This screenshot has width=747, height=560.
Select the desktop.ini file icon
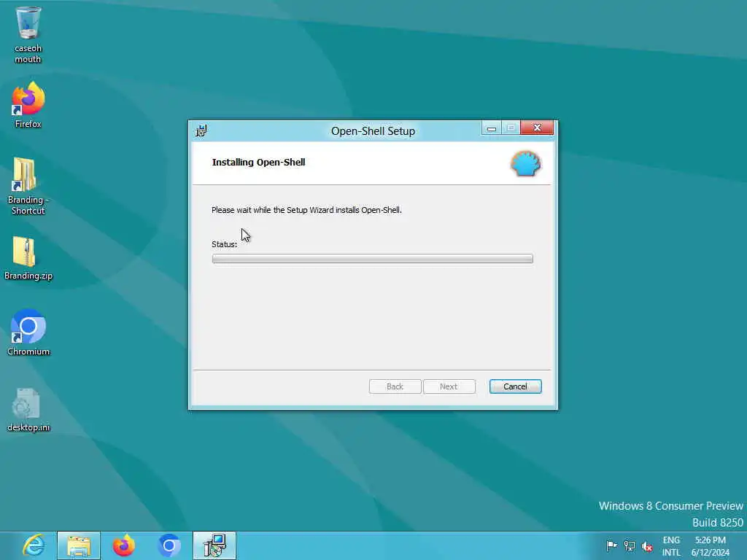(x=28, y=410)
